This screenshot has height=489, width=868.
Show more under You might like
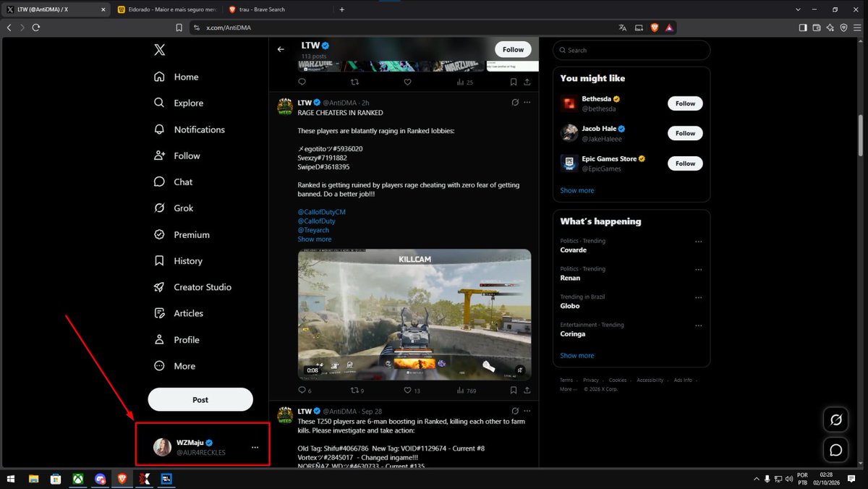[576, 190]
